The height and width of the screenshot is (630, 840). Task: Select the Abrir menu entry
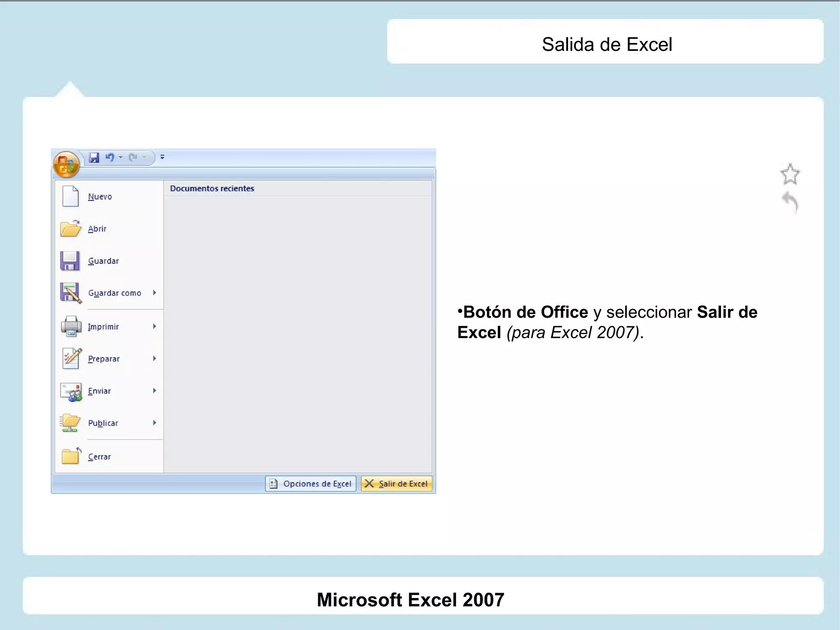tap(109, 229)
